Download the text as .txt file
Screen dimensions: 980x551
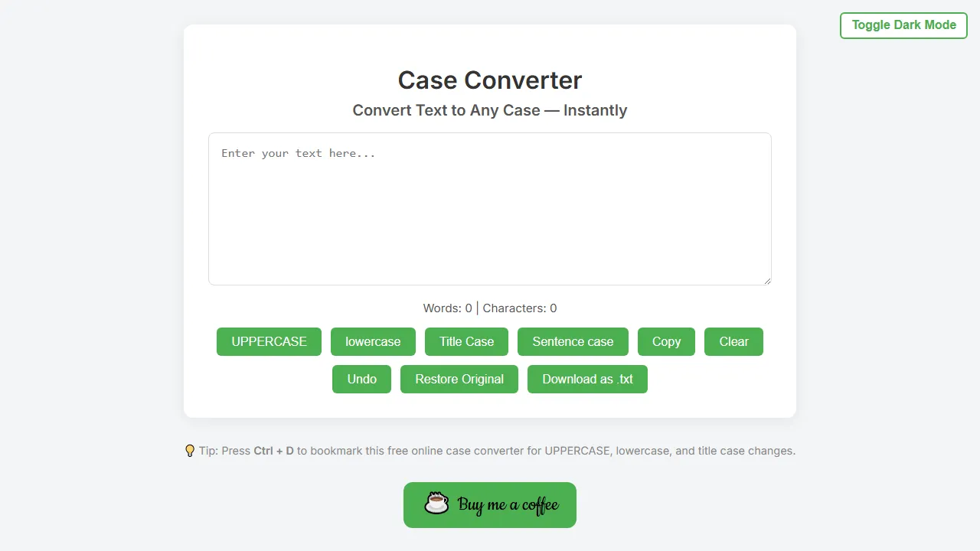[x=587, y=379]
